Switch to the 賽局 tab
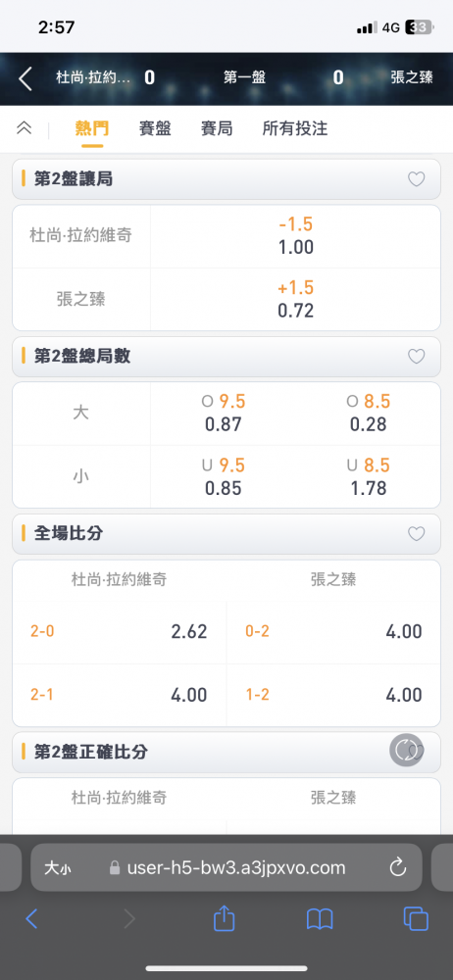 [x=217, y=128]
